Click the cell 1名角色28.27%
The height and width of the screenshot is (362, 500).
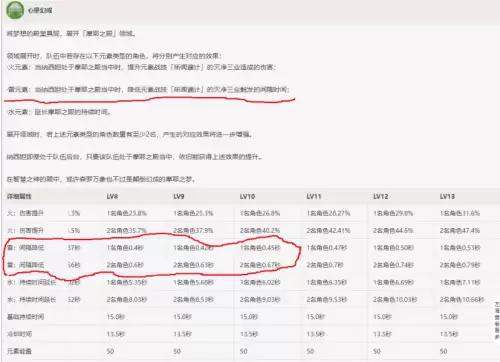pyautogui.click(x=328, y=213)
